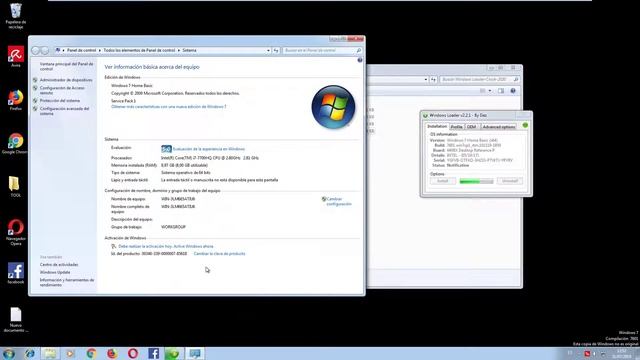Image resolution: width=640 pixels, height=360 pixels.
Task: Open the address dropdown in the Explorer window
Action: pyautogui.click(x=426, y=79)
